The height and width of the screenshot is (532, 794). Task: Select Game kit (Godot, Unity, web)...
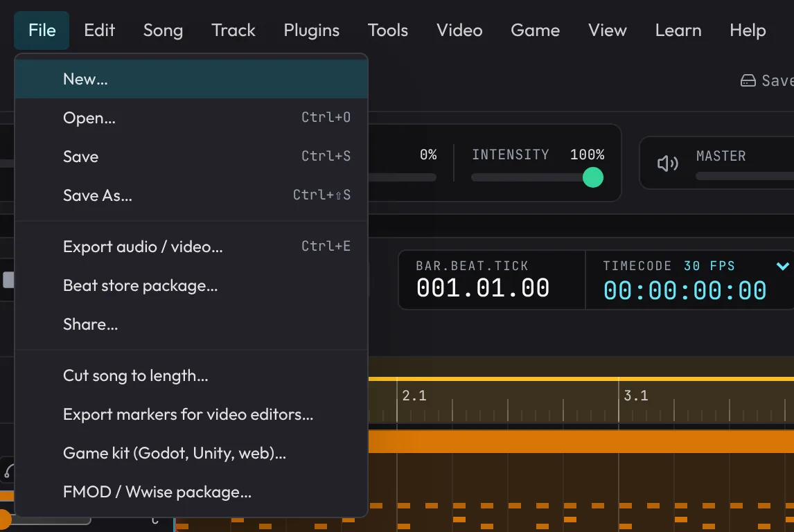191,453
